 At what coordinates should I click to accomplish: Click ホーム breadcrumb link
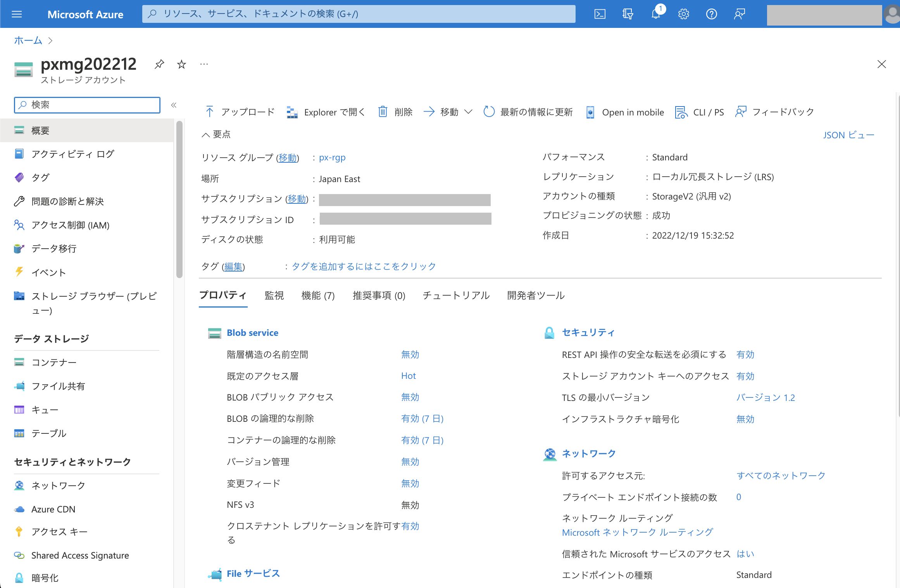point(28,40)
